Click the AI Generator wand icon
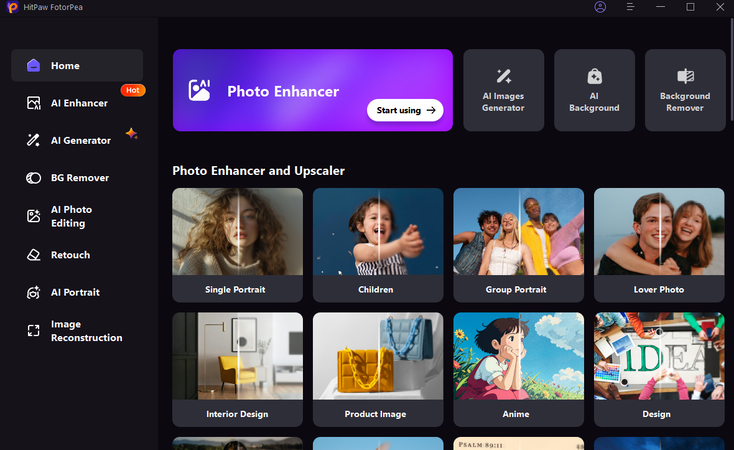Screen dimensions: 734x450 tap(34, 141)
